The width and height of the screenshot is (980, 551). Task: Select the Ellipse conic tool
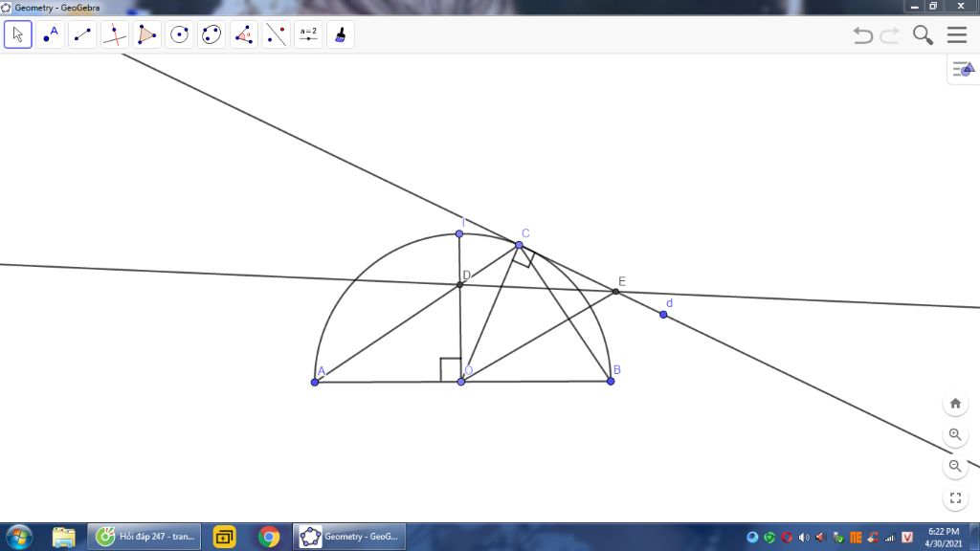(x=212, y=34)
